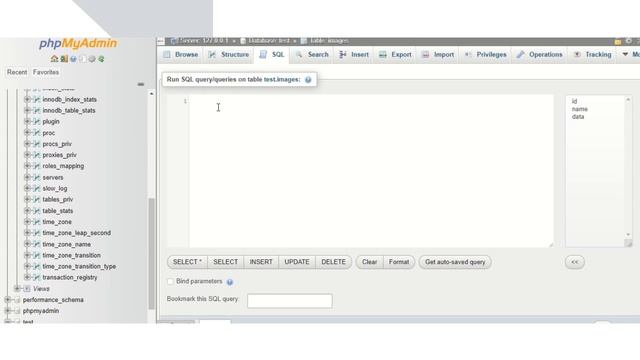
Task: Open the Operations tab
Action: tap(540, 55)
